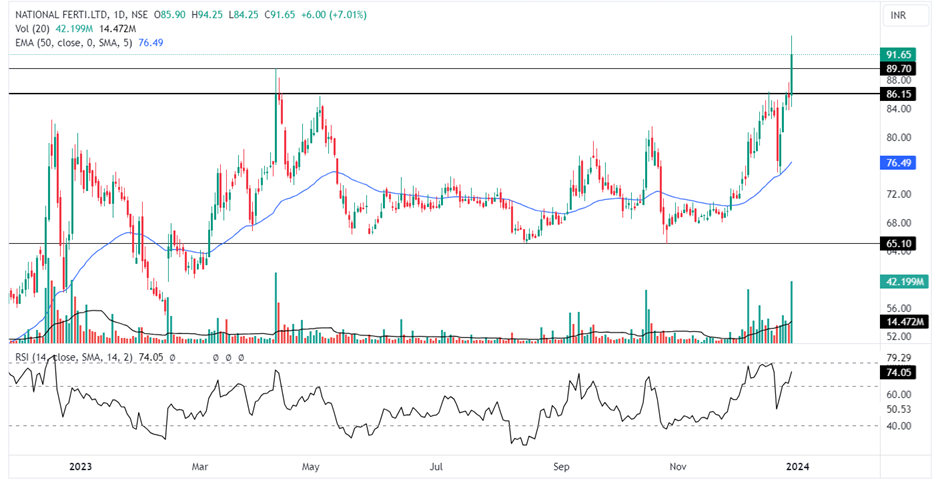The width and height of the screenshot is (940, 484).
Task: Click the 89.70 horizontal line price label
Action: 898,68
